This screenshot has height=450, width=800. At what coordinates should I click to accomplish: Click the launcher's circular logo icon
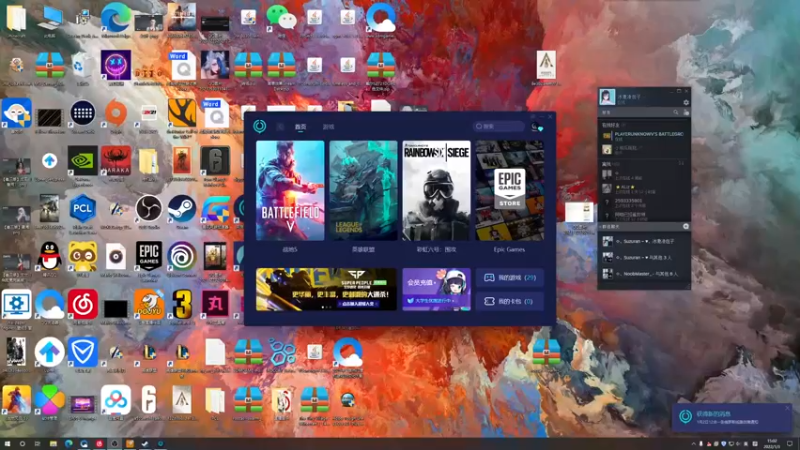point(260,126)
